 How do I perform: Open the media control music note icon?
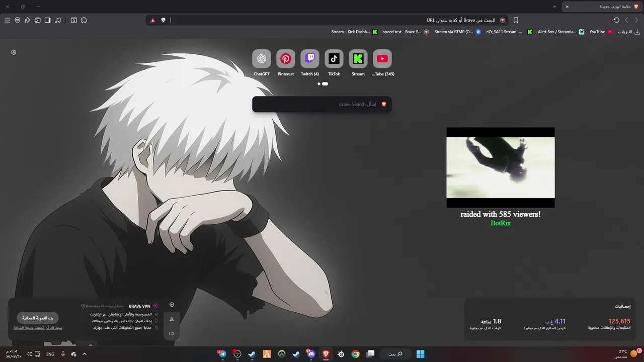(x=58, y=20)
